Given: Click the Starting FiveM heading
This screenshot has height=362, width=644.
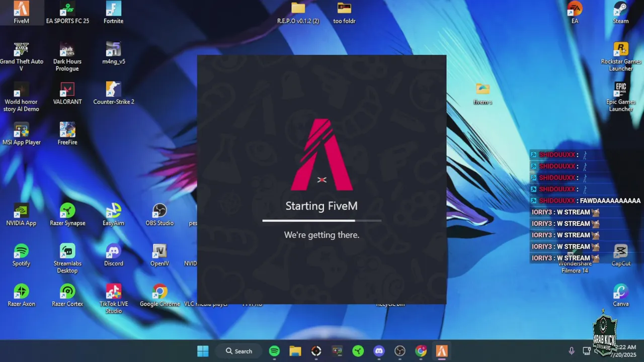Looking at the screenshot, I should (x=321, y=206).
